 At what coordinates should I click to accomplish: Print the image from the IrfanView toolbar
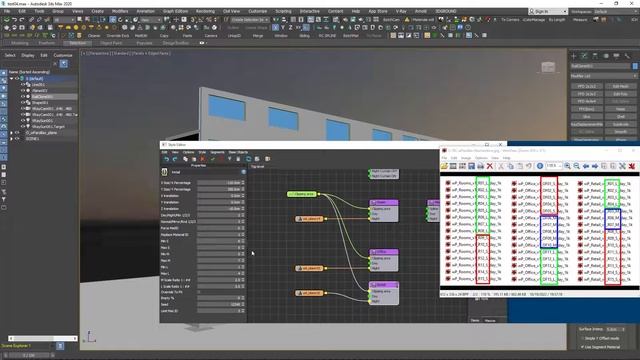click(480, 166)
